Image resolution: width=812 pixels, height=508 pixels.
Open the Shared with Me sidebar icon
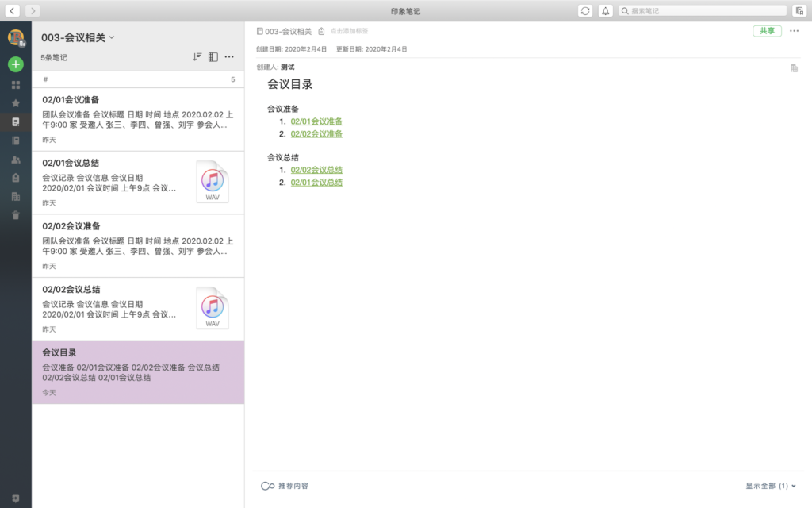[x=16, y=160]
